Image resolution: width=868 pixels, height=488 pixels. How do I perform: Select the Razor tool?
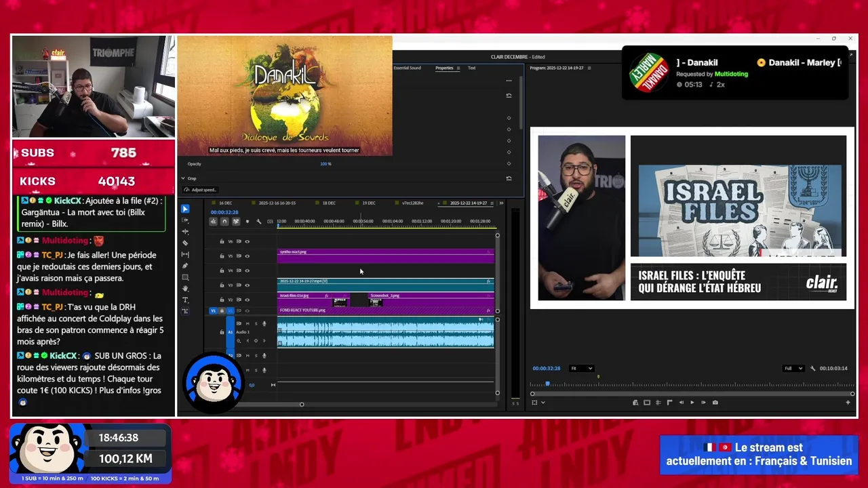click(x=185, y=243)
